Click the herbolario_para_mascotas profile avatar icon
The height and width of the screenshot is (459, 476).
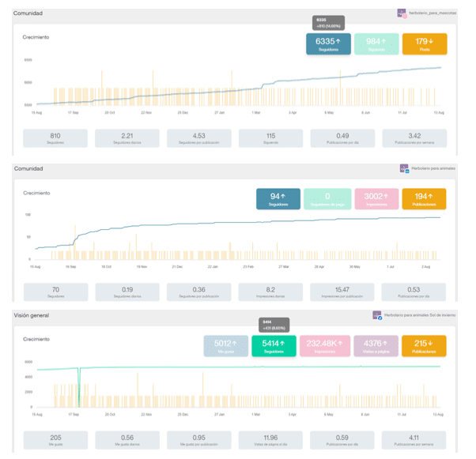point(402,13)
